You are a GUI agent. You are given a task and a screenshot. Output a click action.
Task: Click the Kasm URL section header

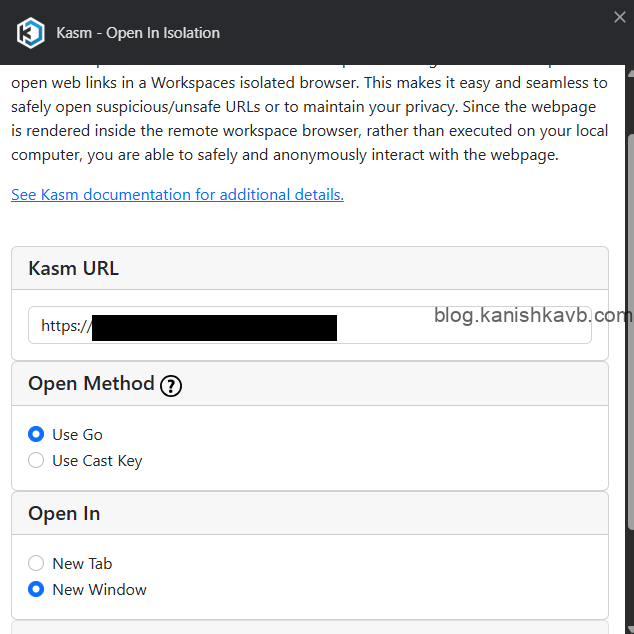click(x=73, y=268)
